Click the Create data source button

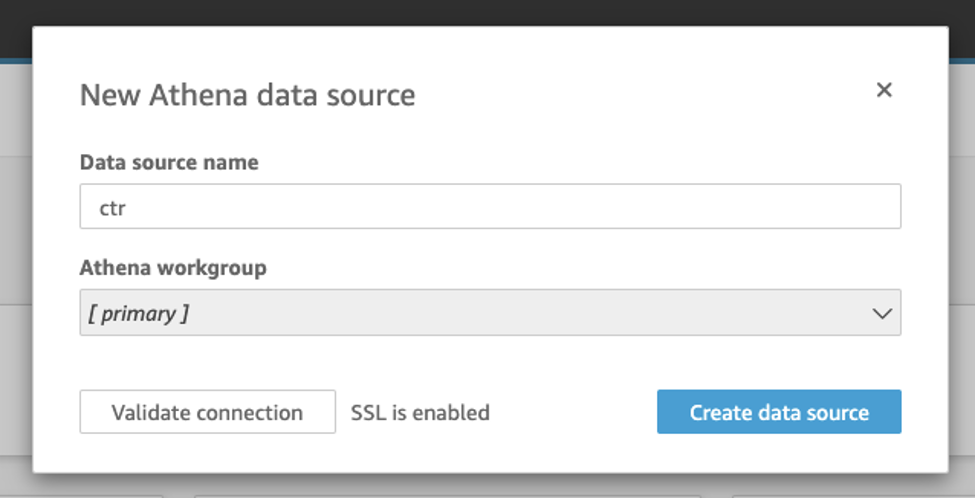click(779, 412)
